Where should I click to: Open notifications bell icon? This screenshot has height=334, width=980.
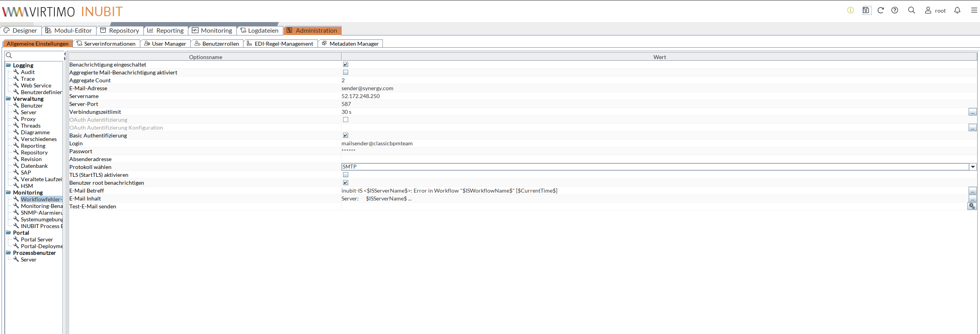[x=957, y=10]
